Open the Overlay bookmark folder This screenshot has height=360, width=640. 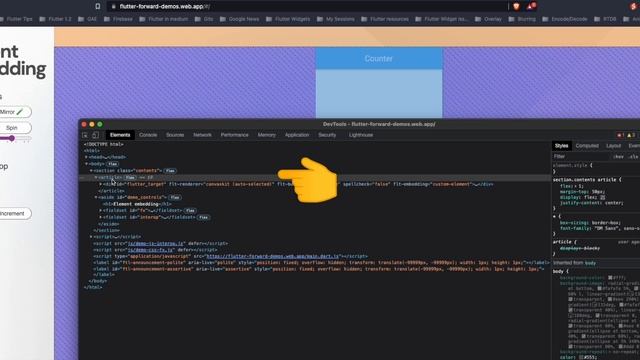click(488, 19)
